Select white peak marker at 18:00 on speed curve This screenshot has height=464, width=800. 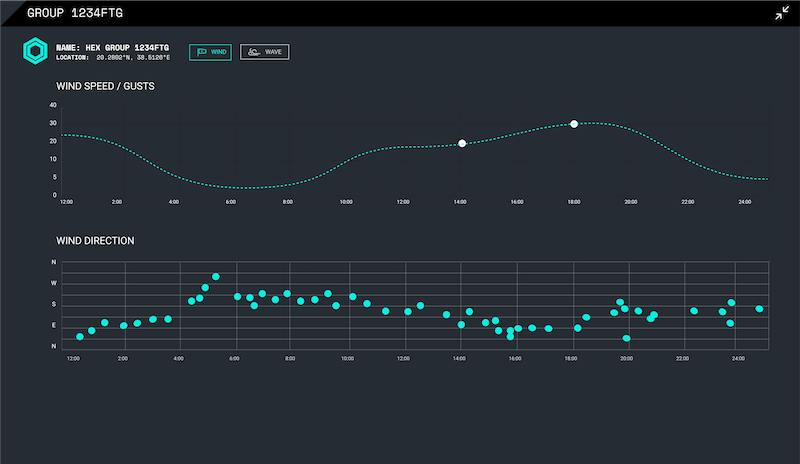click(x=574, y=124)
